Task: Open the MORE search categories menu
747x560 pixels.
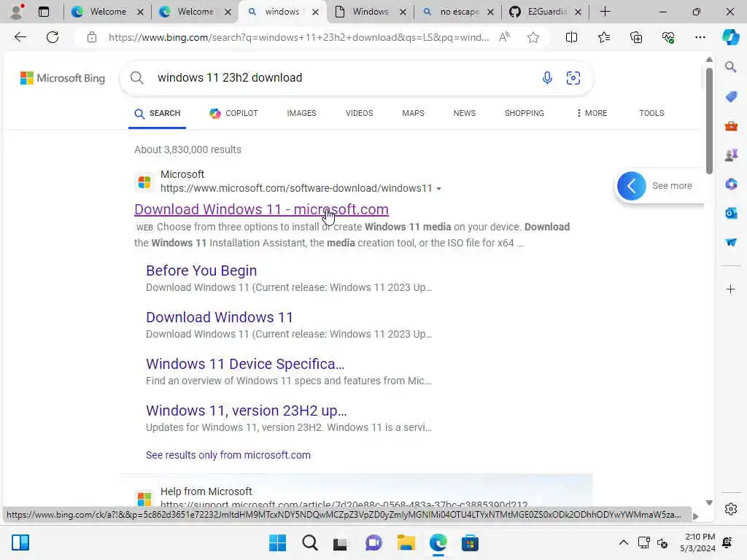Action: pyautogui.click(x=591, y=113)
